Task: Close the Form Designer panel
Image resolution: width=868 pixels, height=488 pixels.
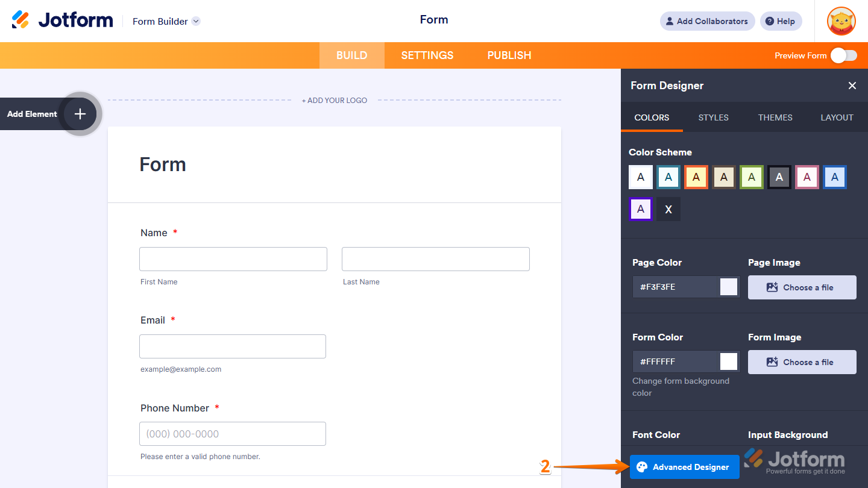Action: (x=852, y=86)
